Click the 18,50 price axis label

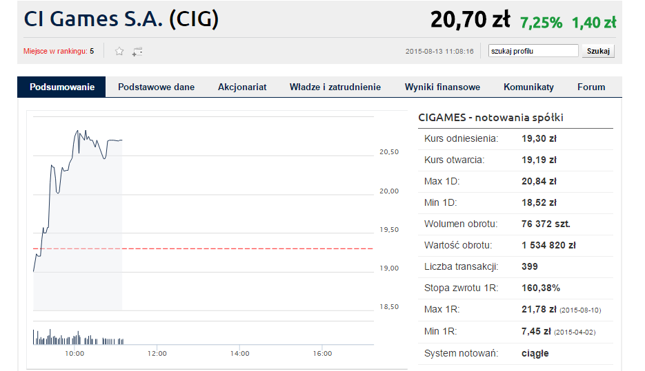point(389,307)
